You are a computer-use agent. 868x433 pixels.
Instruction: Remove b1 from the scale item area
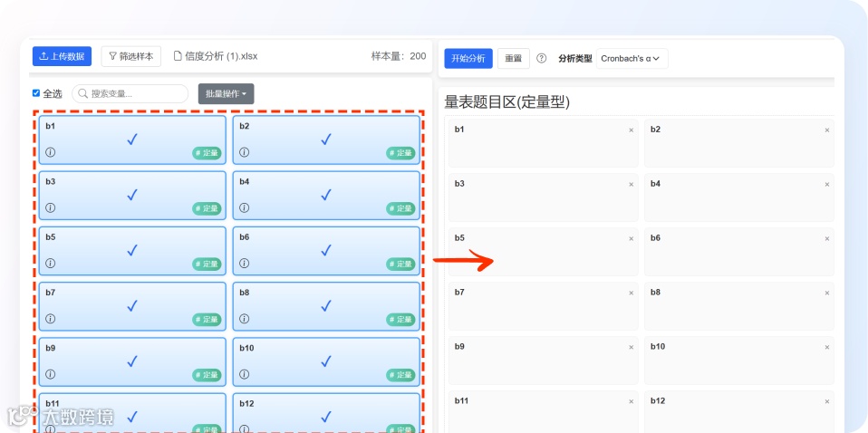pos(632,130)
